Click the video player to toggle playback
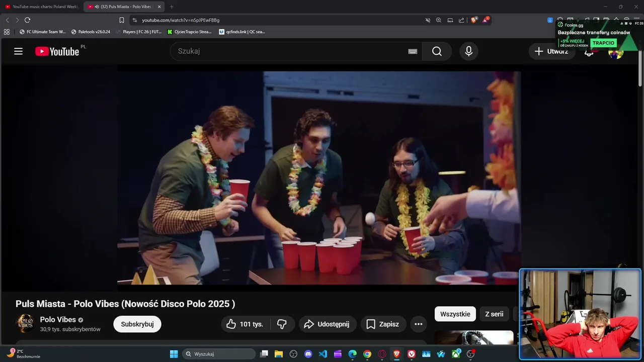644x362 pixels. point(319,178)
